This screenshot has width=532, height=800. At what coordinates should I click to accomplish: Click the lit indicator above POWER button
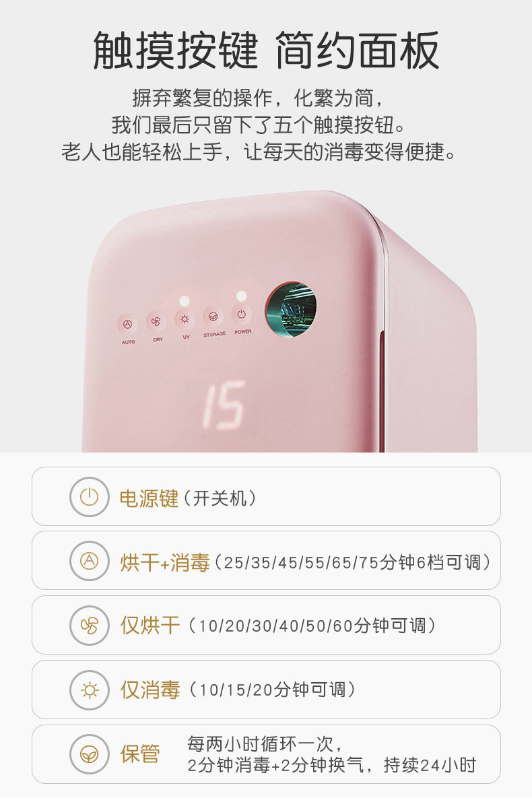(x=241, y=296)
